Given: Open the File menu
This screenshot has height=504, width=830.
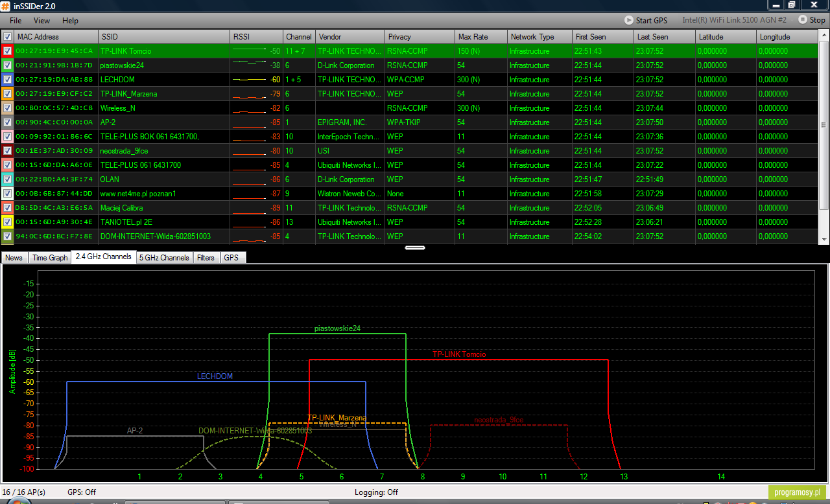Looking at the screenshot, I should coord(16,21).
